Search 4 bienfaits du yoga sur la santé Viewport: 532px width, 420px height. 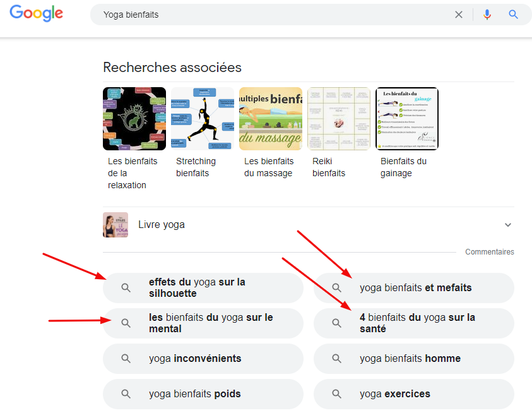(x=414, y=323)
